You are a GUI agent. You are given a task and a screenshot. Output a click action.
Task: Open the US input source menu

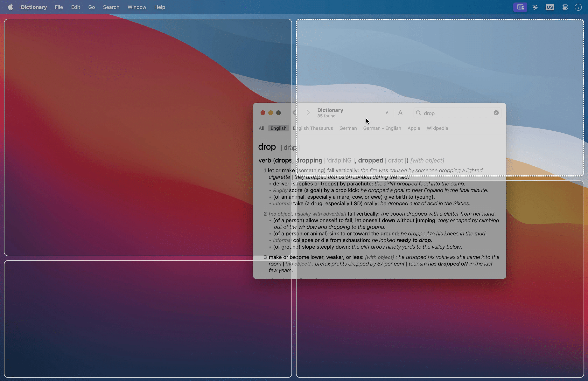pyautogui.click(x=550, y=7)
